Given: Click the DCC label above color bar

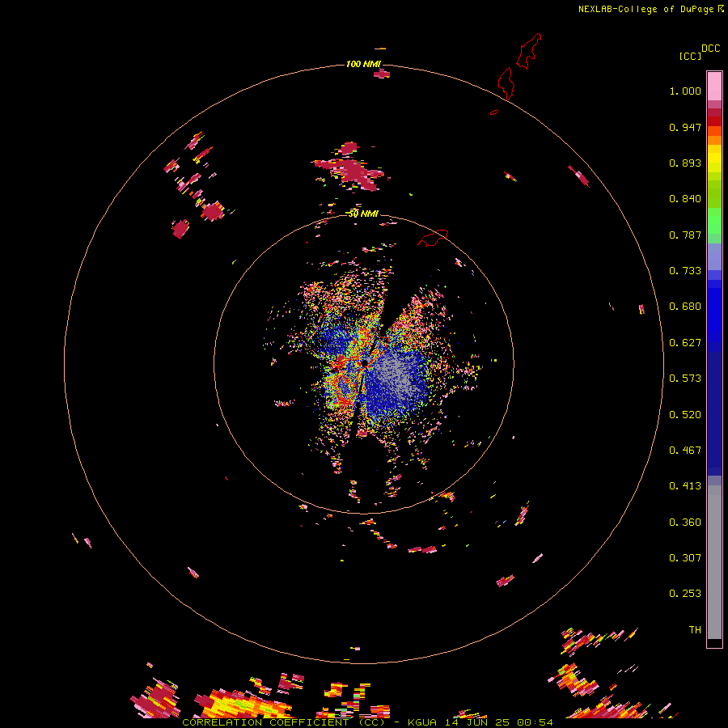Looking at the screenshot, I should click(x=711, y=49).
